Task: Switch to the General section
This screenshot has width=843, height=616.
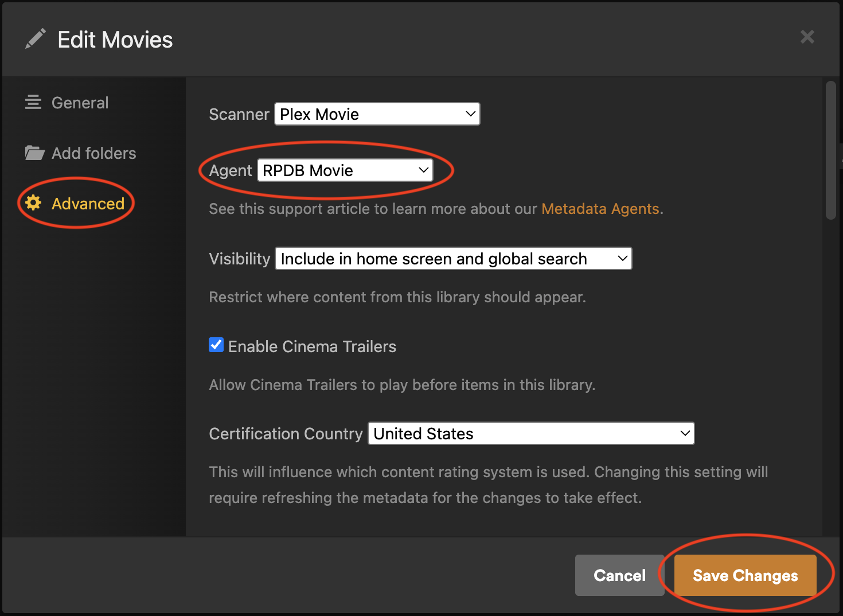Action: click(80, 103)
